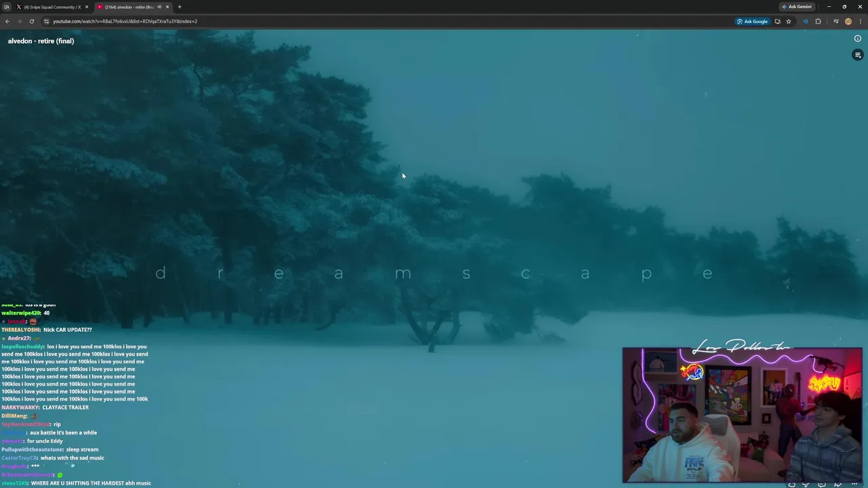Click the Ask Google lens button

pos(752,21)
